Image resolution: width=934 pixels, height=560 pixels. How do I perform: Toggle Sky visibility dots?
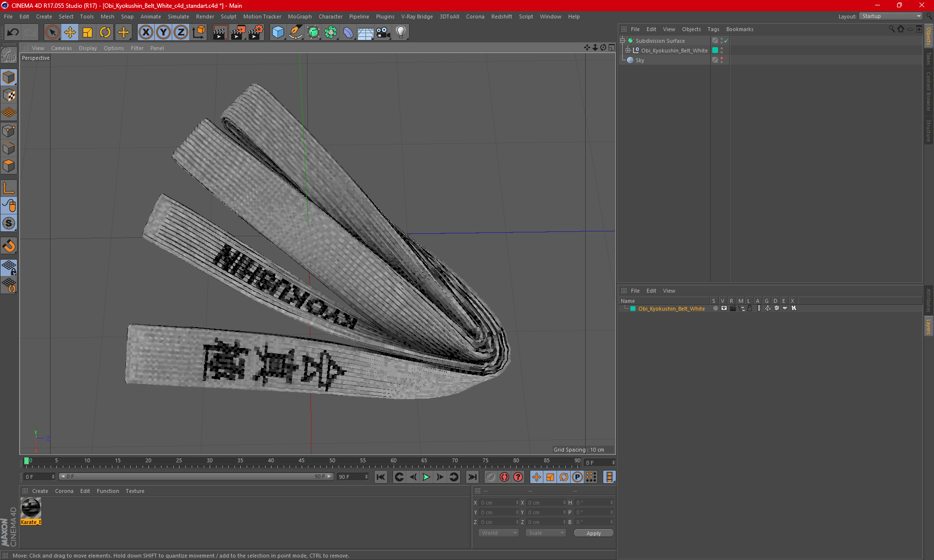721,60
